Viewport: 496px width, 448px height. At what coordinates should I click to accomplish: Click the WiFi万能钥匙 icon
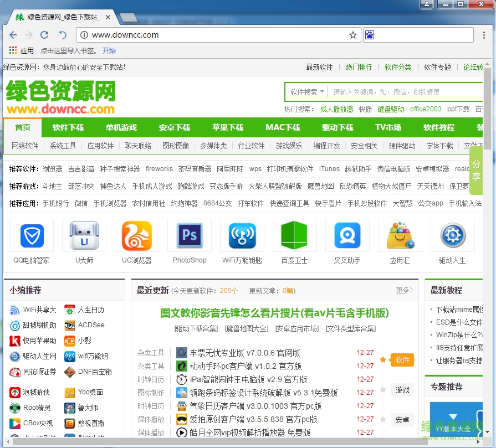pyautogui.click(x=242, y=236)
